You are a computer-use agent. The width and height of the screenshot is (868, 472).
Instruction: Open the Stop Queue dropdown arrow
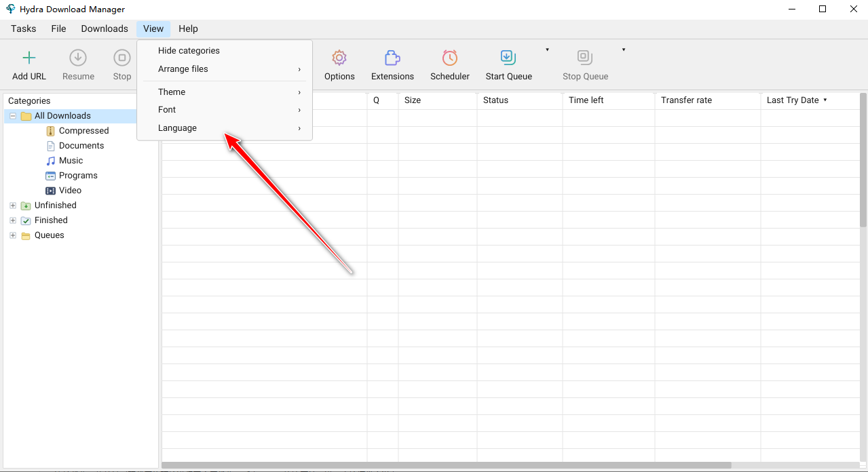click(x=623, y=50)
